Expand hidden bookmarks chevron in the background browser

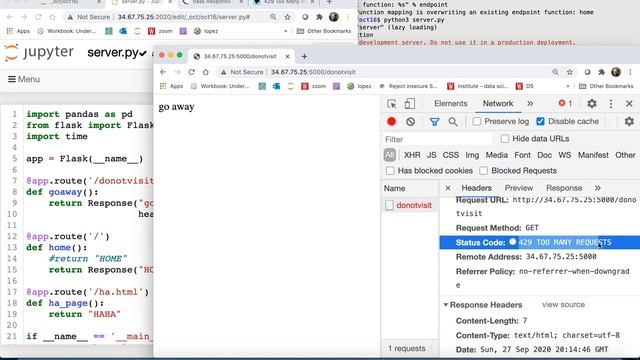(x=285, y=31)
